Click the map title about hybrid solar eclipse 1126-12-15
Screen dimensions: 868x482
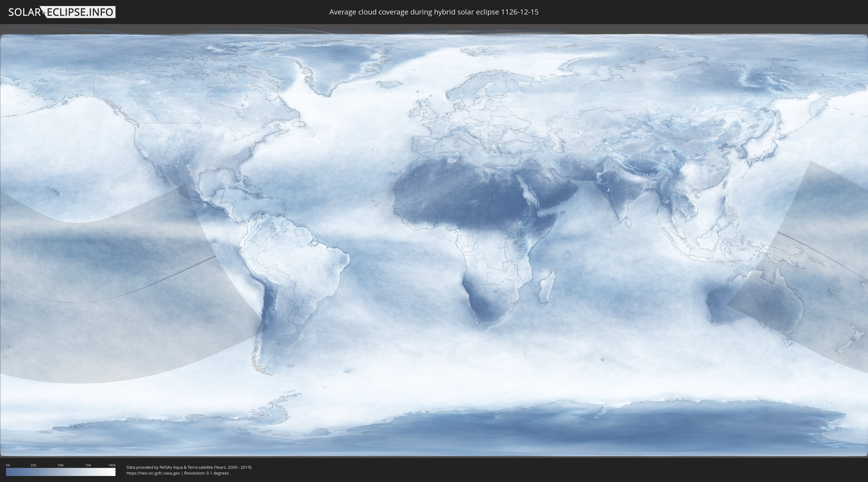[434, 12]
